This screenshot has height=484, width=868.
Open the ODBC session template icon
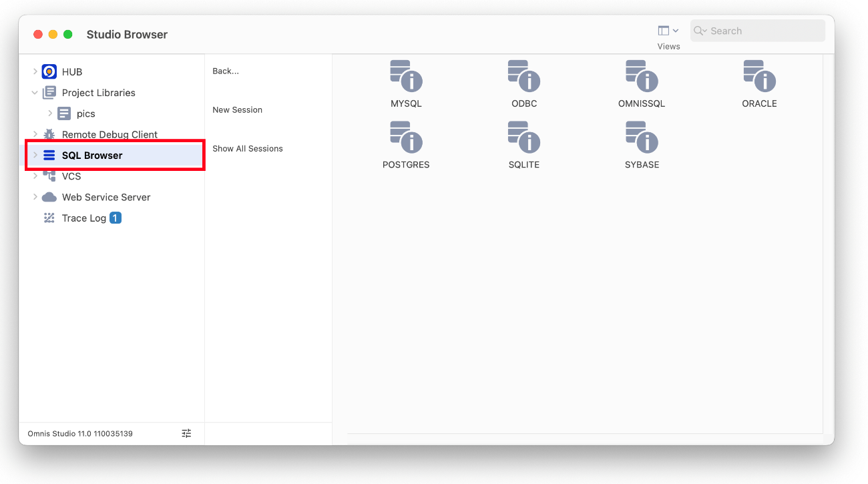pos(523,75)
